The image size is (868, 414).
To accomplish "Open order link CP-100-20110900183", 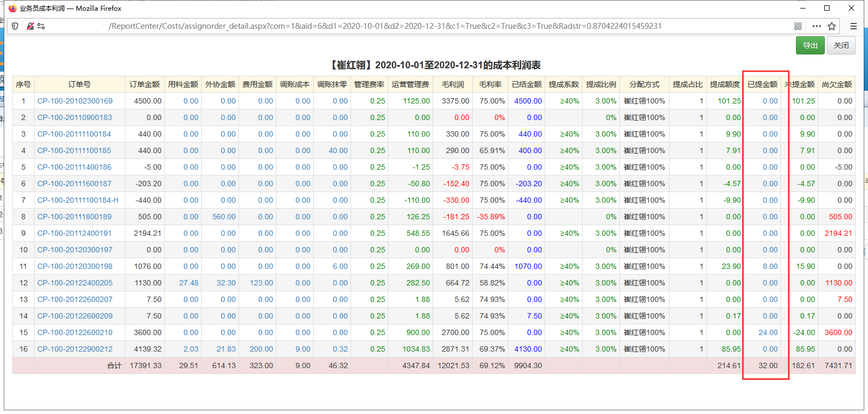I will click(75, 117).
